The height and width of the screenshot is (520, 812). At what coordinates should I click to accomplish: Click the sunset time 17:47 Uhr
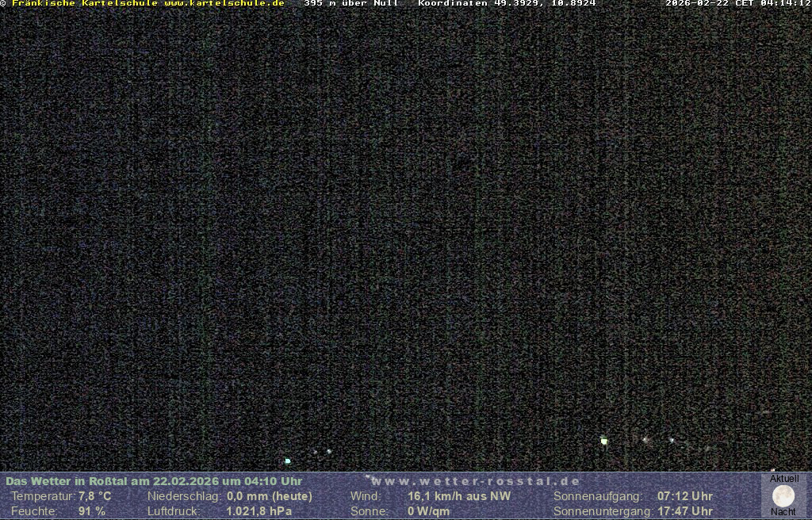(x=684, y=511)
